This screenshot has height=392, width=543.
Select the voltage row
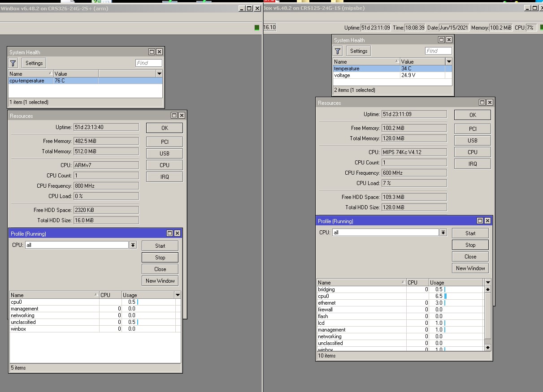click(x=392, y=75)
